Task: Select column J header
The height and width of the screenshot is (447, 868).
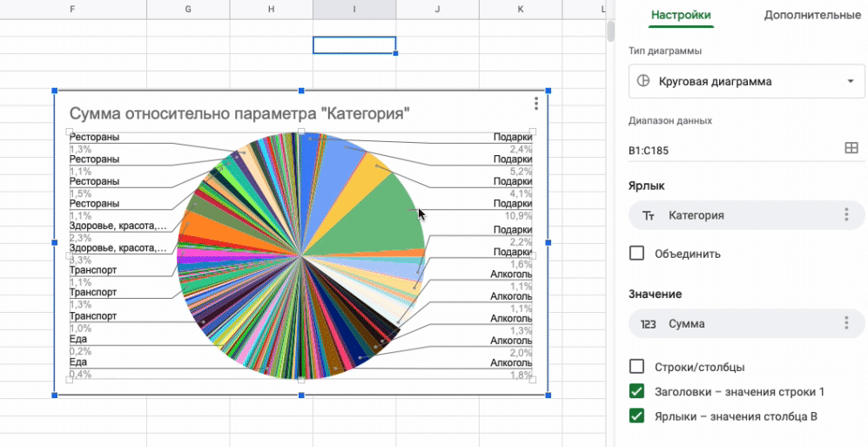Action: 437,10
